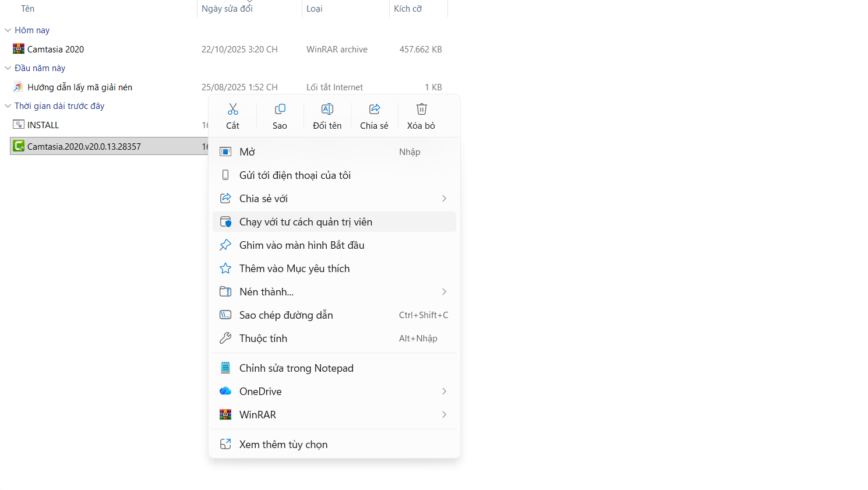
Task: Open Xem thêm tùy chọn entry
Action: click(283, 445)
